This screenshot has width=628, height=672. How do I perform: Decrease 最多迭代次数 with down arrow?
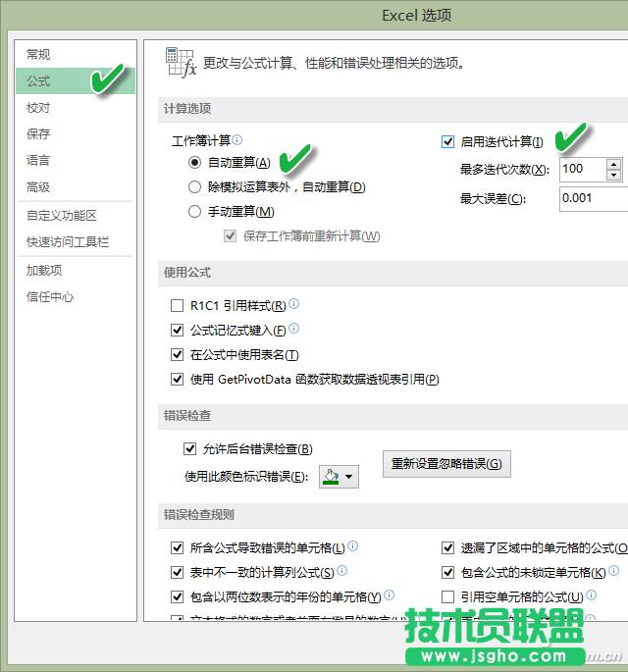point(614,175)
